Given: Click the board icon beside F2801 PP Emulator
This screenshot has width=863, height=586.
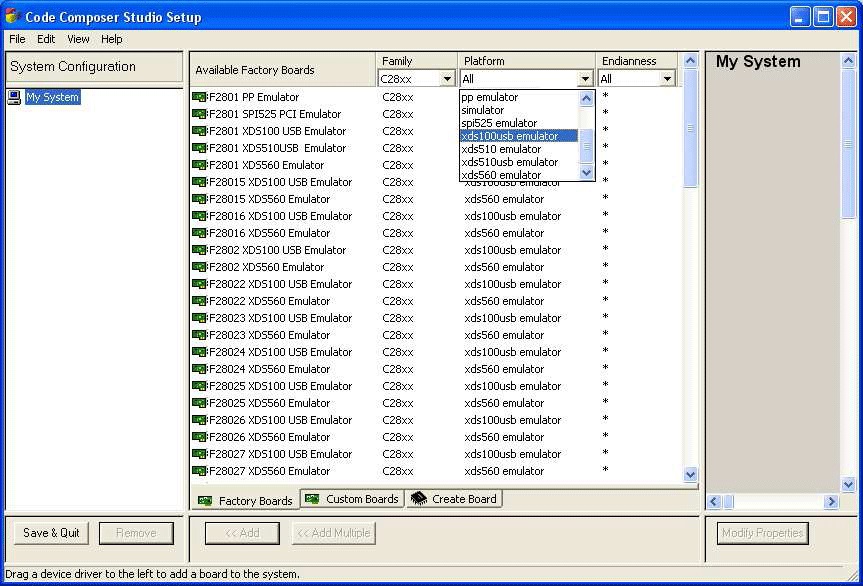Looking at the screenshot, I should coord(199,97).
